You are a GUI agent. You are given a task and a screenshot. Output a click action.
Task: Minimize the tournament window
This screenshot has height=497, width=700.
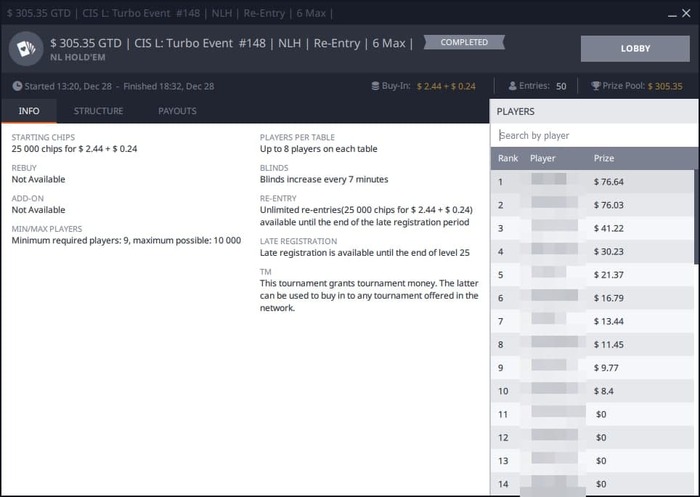[672, 14]
